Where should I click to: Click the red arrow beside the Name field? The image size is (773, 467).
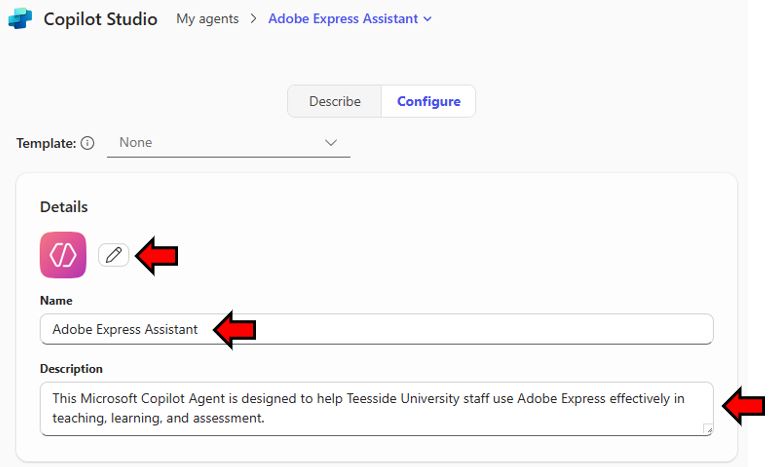pos(235,330)
